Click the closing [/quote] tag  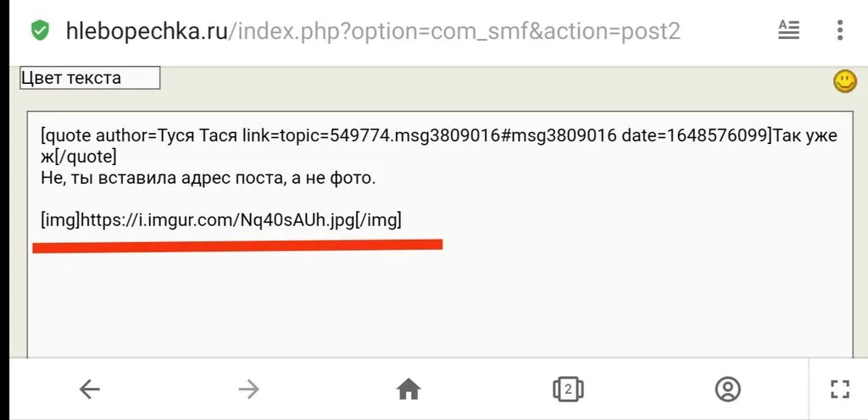coord(85,157)
